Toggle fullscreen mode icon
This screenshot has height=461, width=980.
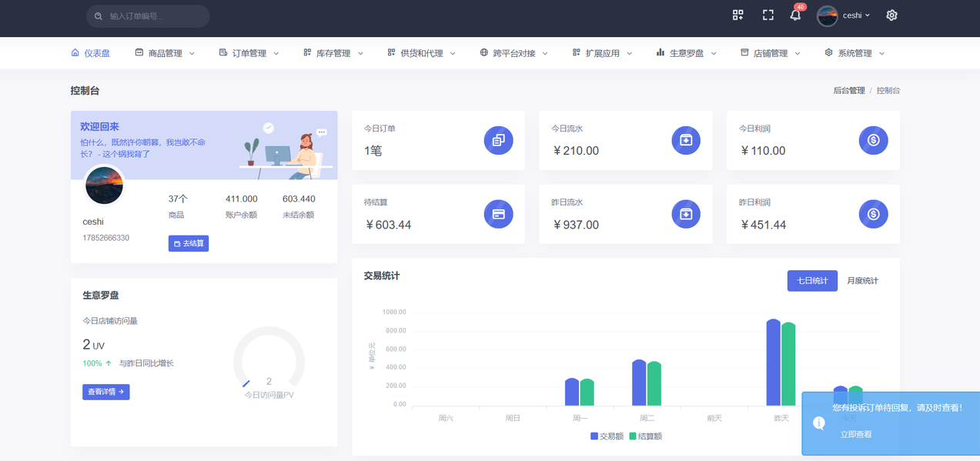click(x=768, y=15)
